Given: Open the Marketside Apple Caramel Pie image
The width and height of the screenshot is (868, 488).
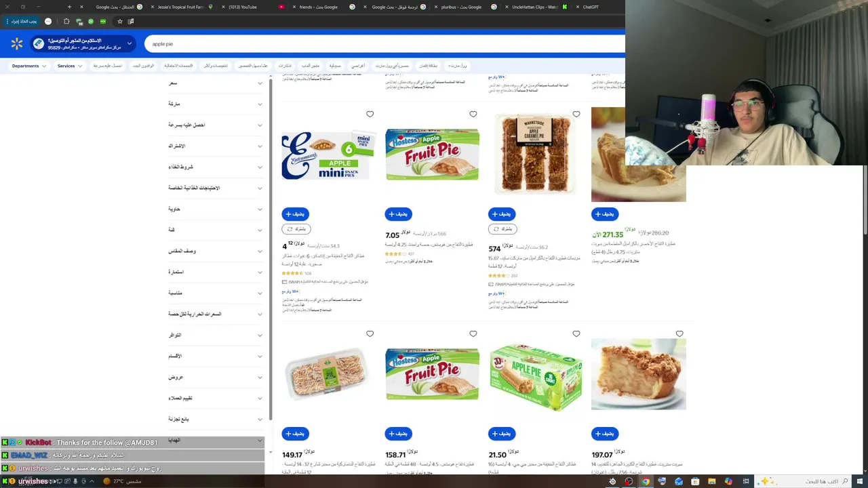Looking at the screenshot, I should click(535, 155).
